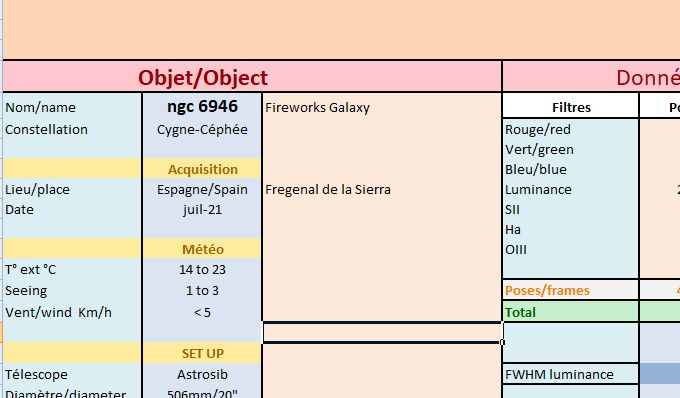Select the Luminance filter cell
The height and width of the screenshot is (398, 680).
pos(571,189)
